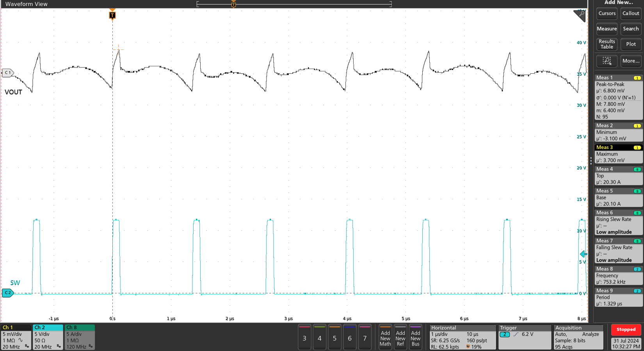Open the Horizontal settings badge
Viewport: 644px width, 351px height.
tap(463, 337)
